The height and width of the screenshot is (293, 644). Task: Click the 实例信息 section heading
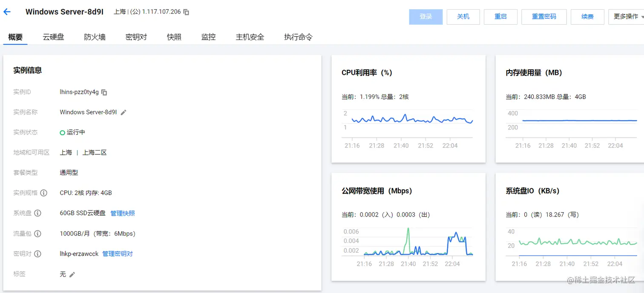pos(28,70)
